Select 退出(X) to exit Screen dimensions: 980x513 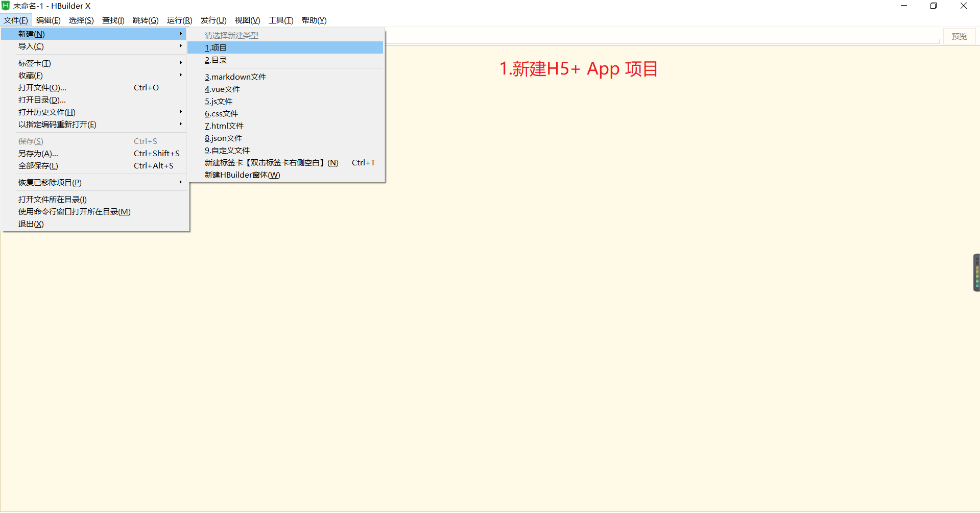(x=31, y=224)
